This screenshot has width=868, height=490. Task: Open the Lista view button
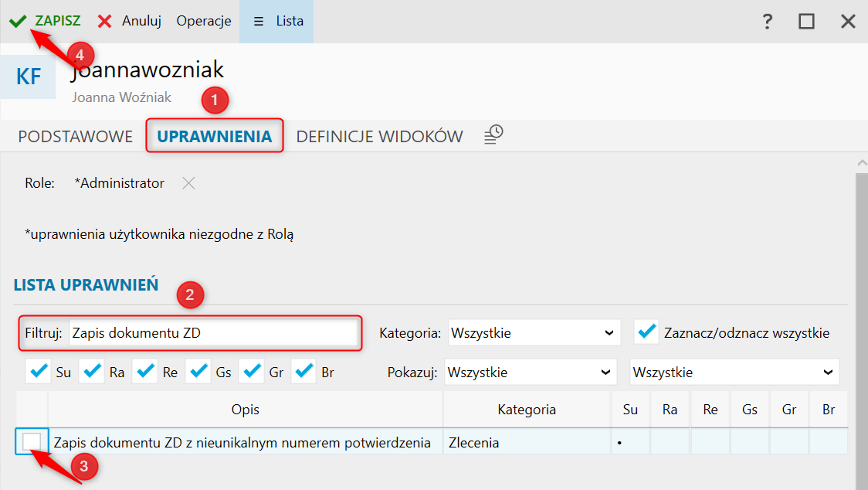pos(276,21)
